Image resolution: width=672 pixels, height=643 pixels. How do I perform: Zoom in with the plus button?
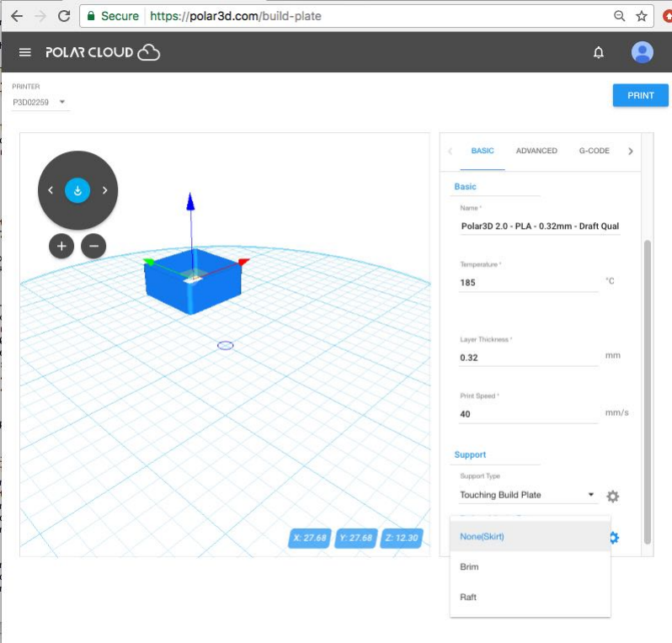tap(61, 246)
